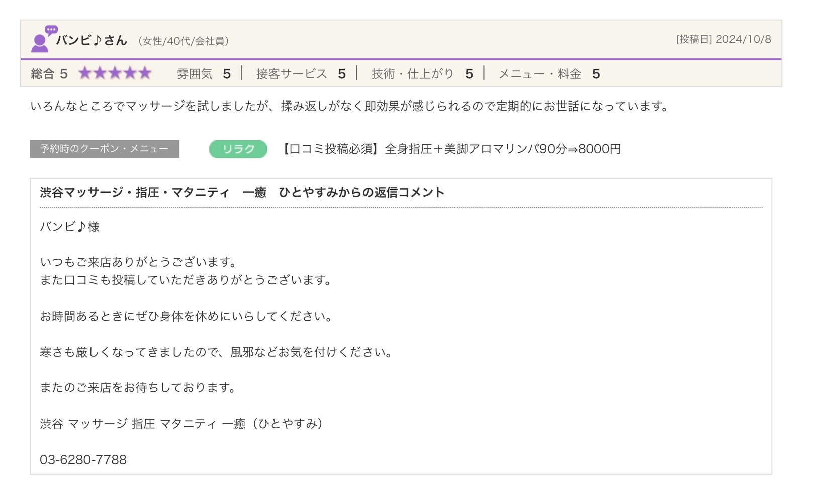Click line いつもご来店ありがとうございます。
The width and height of the screenshot is (821, 504).
139,262
